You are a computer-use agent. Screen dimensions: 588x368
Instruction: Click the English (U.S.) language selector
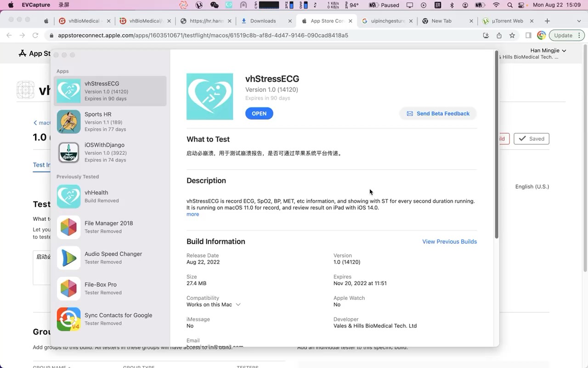pos(532,187)
